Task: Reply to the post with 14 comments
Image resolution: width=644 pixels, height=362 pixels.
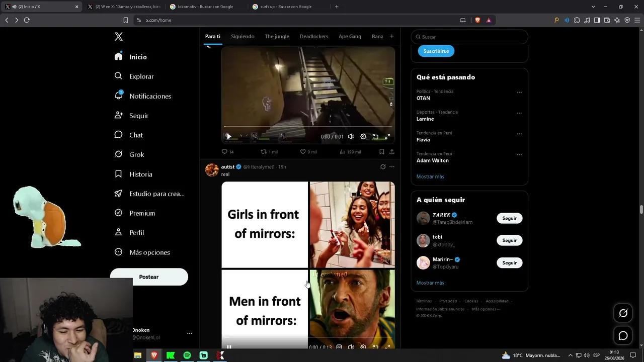Action: [x=227, y=151]
